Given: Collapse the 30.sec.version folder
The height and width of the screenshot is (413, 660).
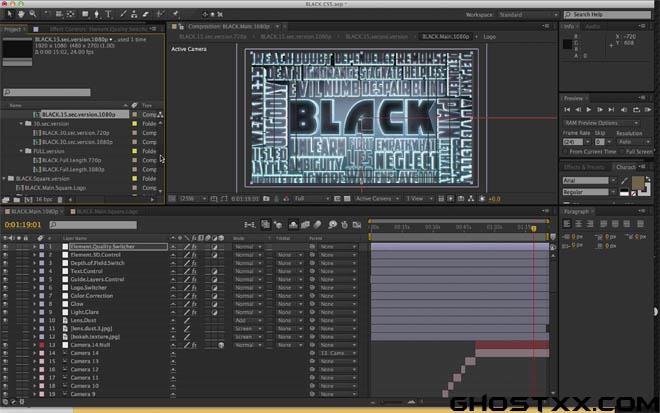Looking at the screenshot, I should (21, 124).
